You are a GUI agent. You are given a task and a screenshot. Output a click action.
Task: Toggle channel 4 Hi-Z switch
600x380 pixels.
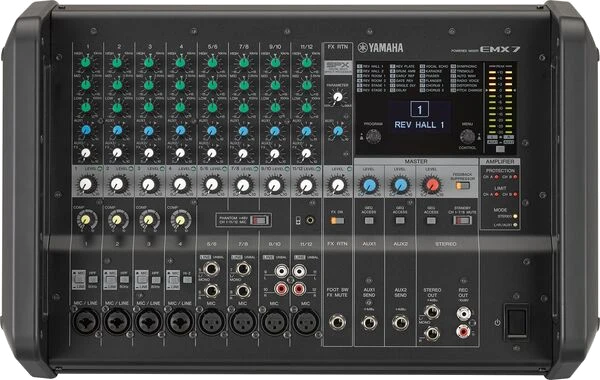(187, 280)
